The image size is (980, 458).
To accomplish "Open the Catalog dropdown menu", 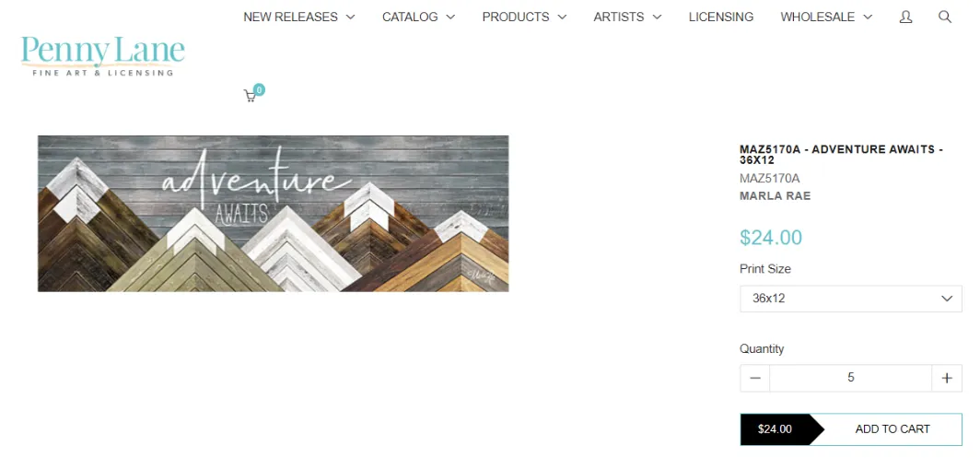I will pos(419,17).
